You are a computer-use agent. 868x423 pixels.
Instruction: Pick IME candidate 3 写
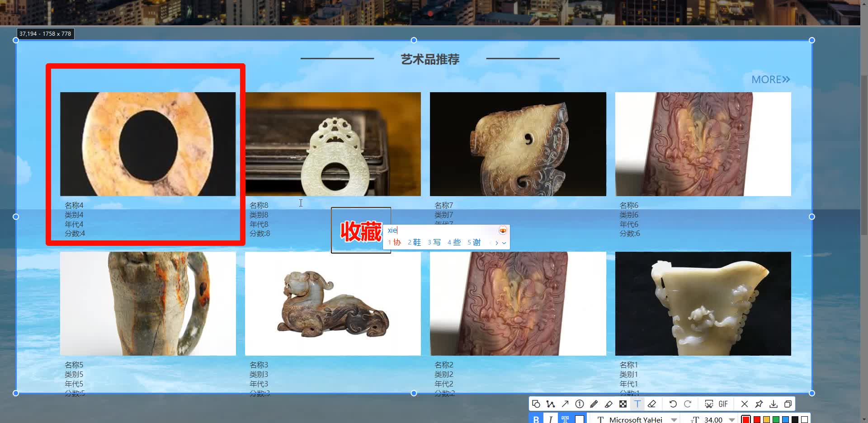point(434,242)
